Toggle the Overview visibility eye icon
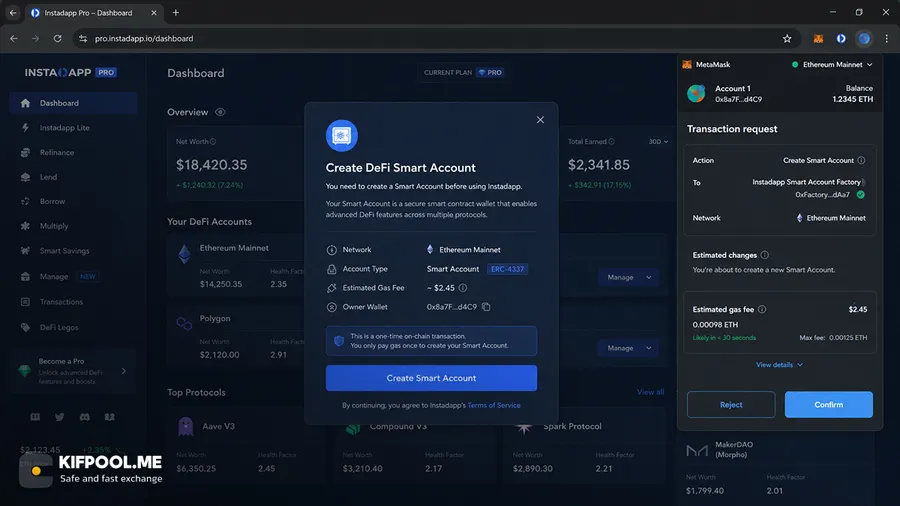The height and width of the screenshot is (506, 900). tap(220, 112)
